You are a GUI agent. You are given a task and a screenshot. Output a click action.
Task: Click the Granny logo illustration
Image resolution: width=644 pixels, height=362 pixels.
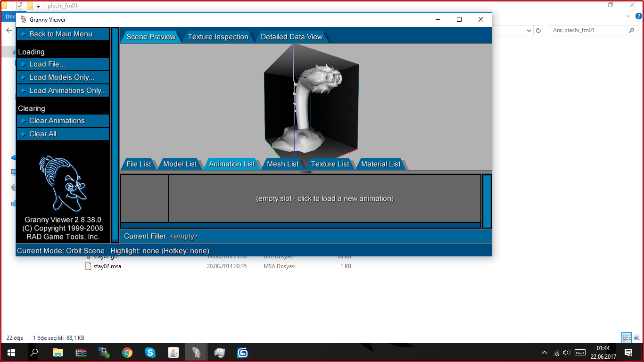63,183
